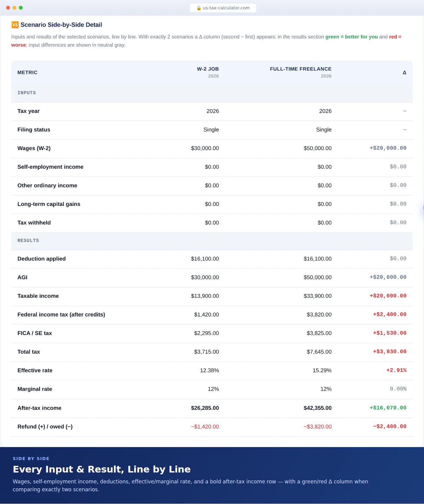Image resolution: width=424 pixels, height=504 pixels.
Task: Click the Filing status row label
Action: (34, 130)
